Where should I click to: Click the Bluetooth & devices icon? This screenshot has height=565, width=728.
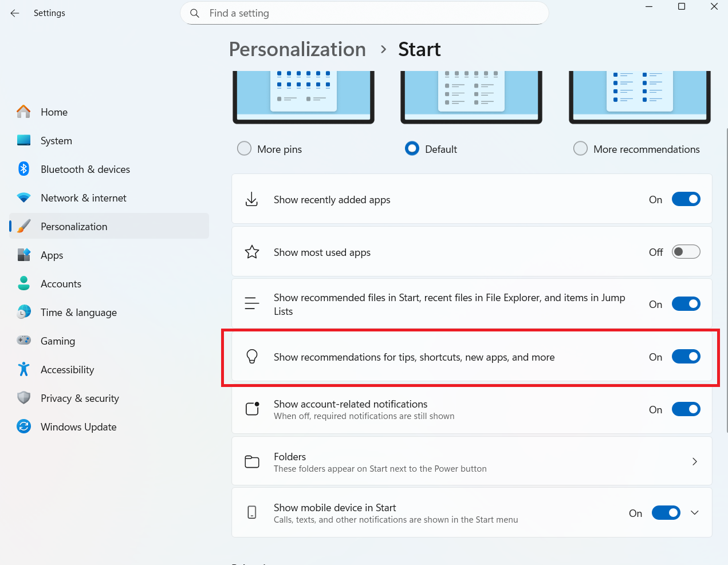click(x=23, y=169)
